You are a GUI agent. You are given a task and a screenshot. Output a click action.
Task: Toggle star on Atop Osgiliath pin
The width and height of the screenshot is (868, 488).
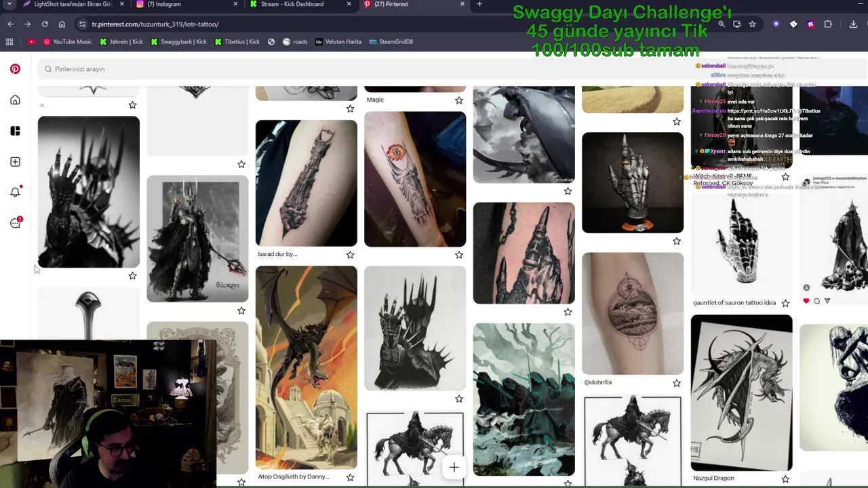350,477
